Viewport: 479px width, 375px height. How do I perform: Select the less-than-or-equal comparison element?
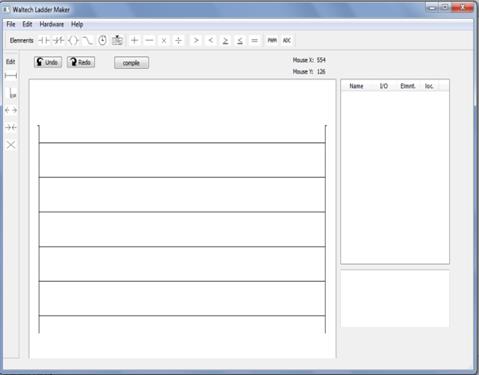tap(240, 41)
